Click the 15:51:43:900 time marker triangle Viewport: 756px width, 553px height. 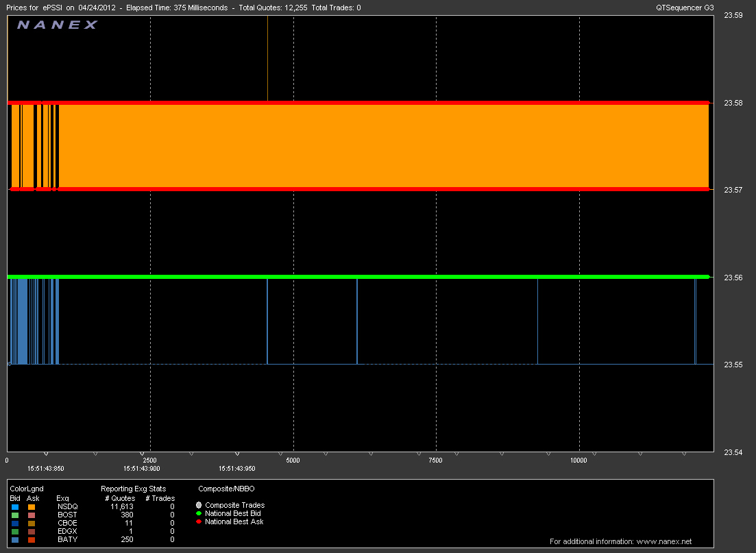pyautogui.click(x=143, y=454)
